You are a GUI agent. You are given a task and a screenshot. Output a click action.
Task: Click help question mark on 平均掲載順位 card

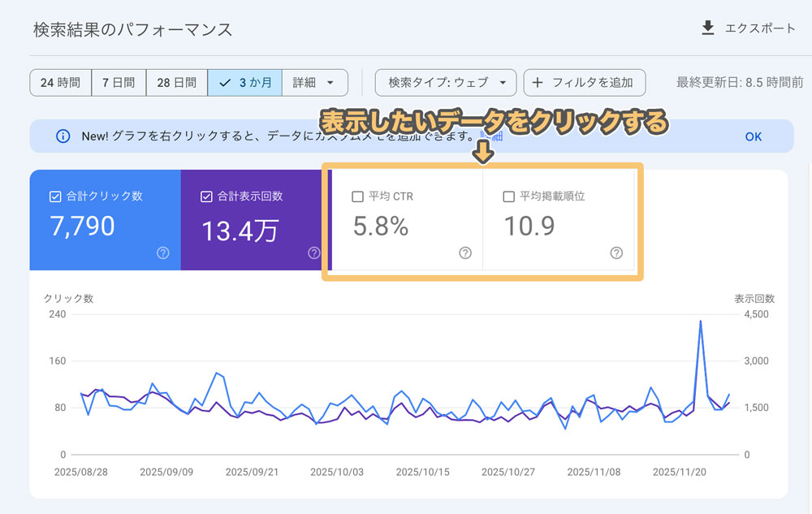(x=616, y=253)
